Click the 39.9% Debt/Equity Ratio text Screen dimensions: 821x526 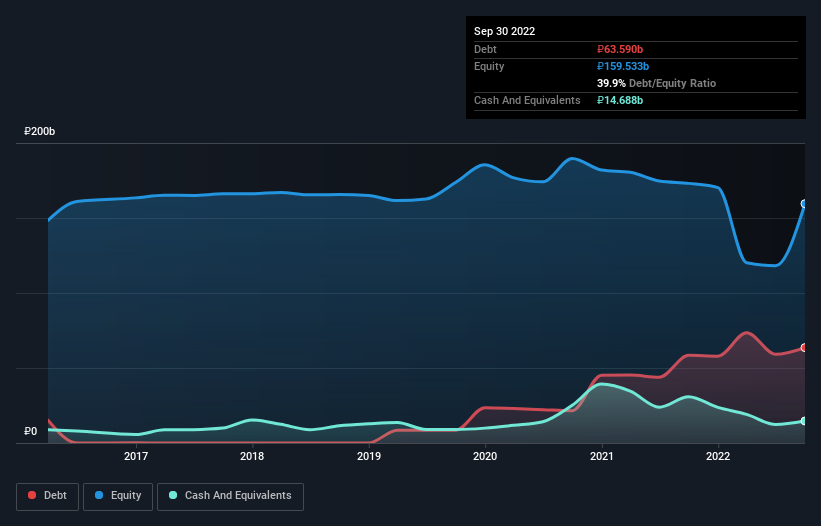tap(656, 83)
